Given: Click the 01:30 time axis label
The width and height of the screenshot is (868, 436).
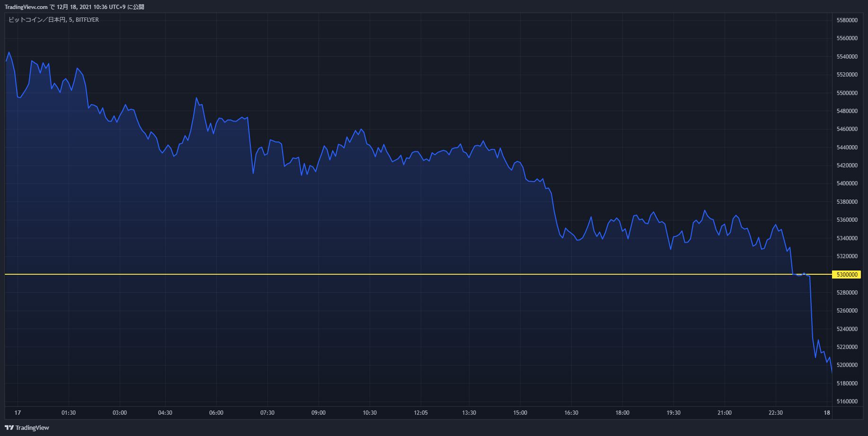Looking at the screenshot, I should 69,413.
